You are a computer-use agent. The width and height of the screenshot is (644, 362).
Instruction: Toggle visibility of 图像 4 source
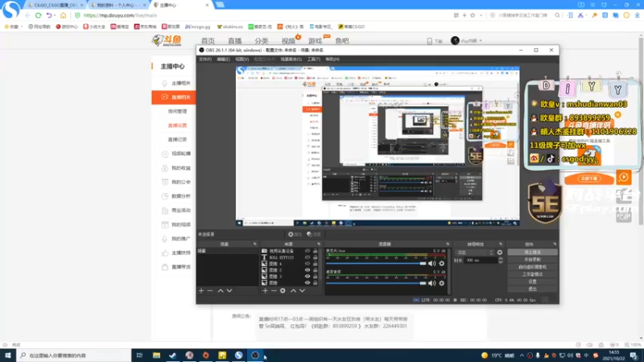pos(308,264)
